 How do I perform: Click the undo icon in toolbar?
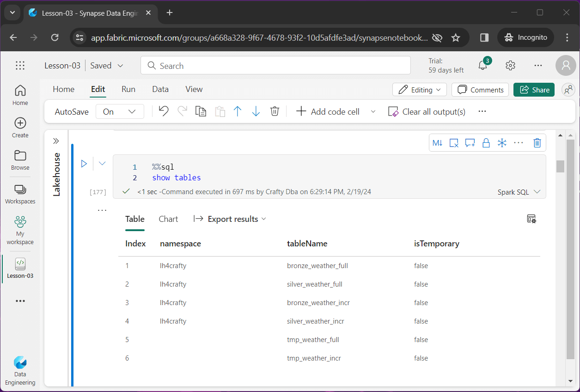click(x=164, y=111)
